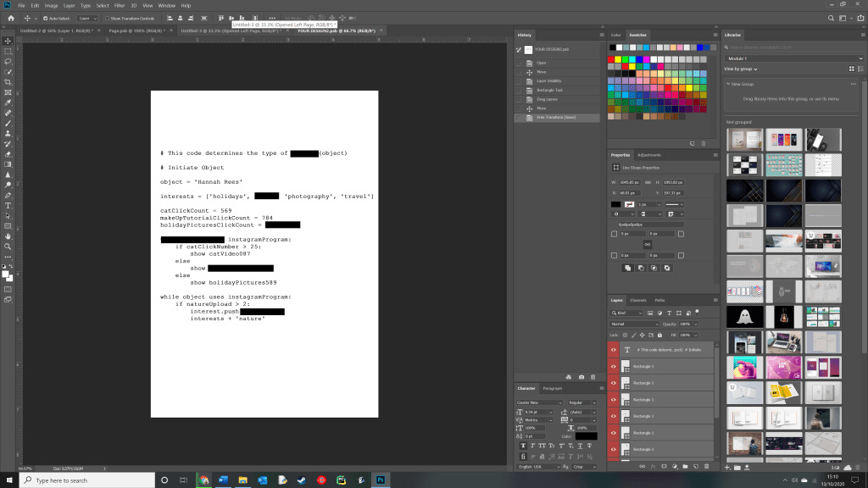Create new snapshot in History panel

(581, 376)
